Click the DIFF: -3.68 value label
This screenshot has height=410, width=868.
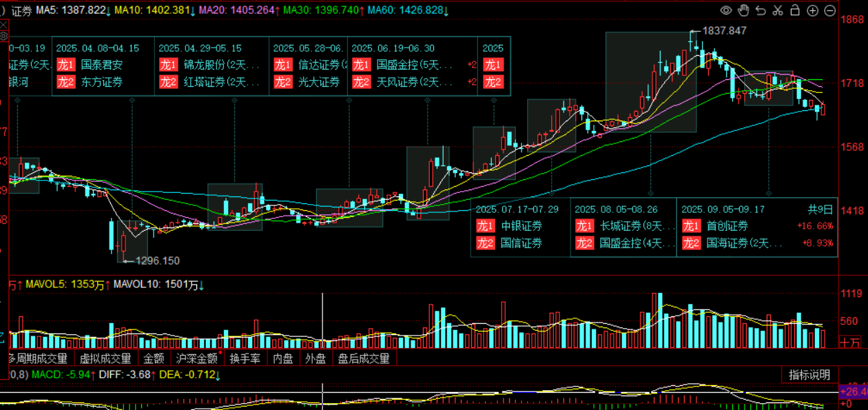coord(128,374)
